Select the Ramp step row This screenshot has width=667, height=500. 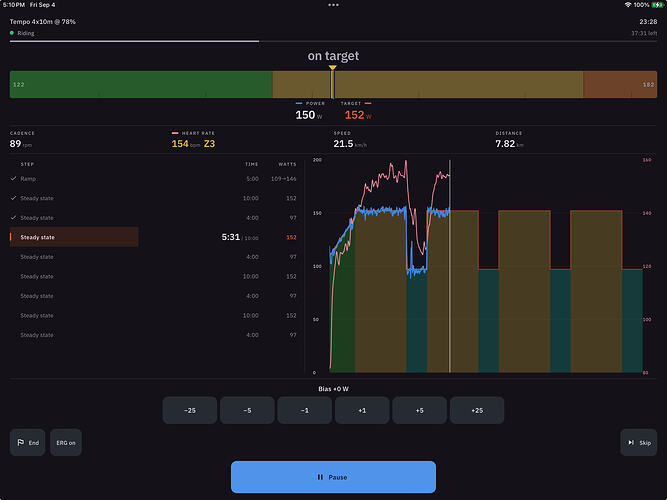(x=153, y=179)
